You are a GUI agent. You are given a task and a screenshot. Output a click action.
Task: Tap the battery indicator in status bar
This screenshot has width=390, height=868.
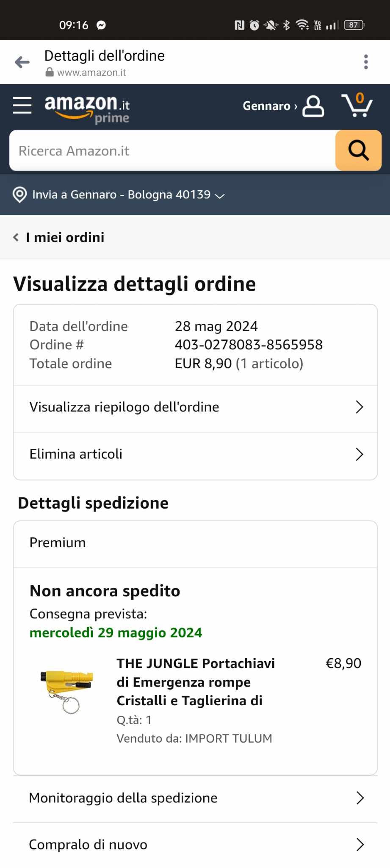[354, 25]
